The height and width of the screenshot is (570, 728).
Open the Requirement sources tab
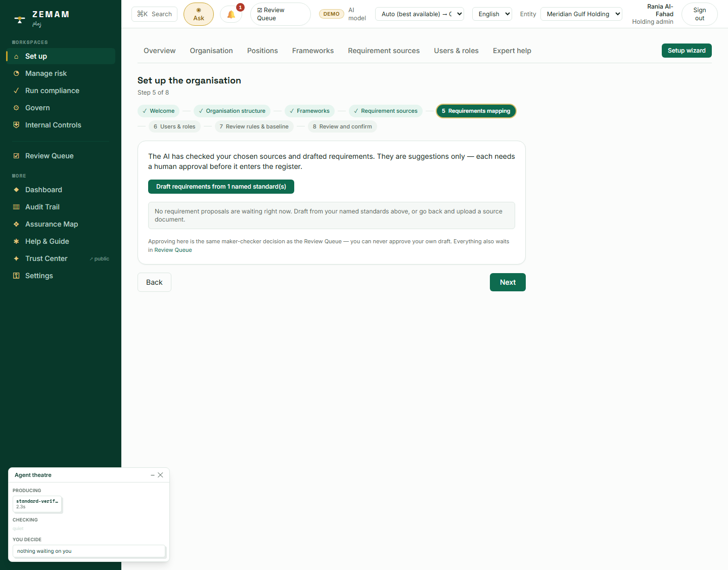(x=384, y=51)
